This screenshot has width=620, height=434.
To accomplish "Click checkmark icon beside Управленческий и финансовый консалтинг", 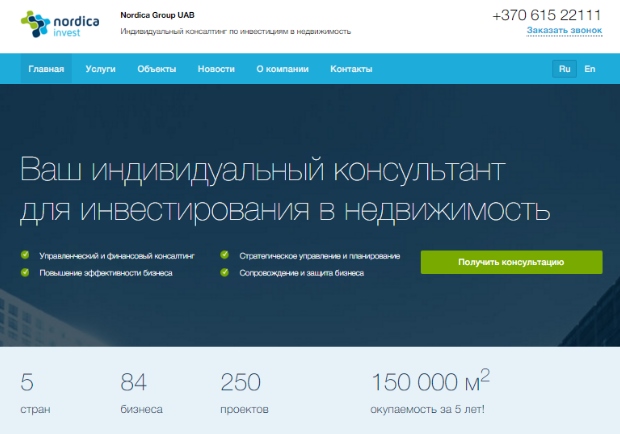I will (25, 256).
